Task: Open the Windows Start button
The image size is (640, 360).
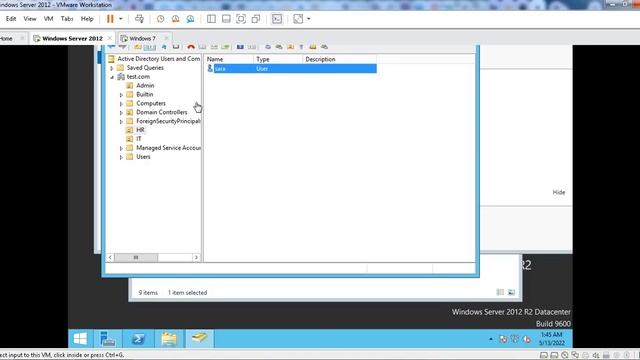Action: [80, 339]
